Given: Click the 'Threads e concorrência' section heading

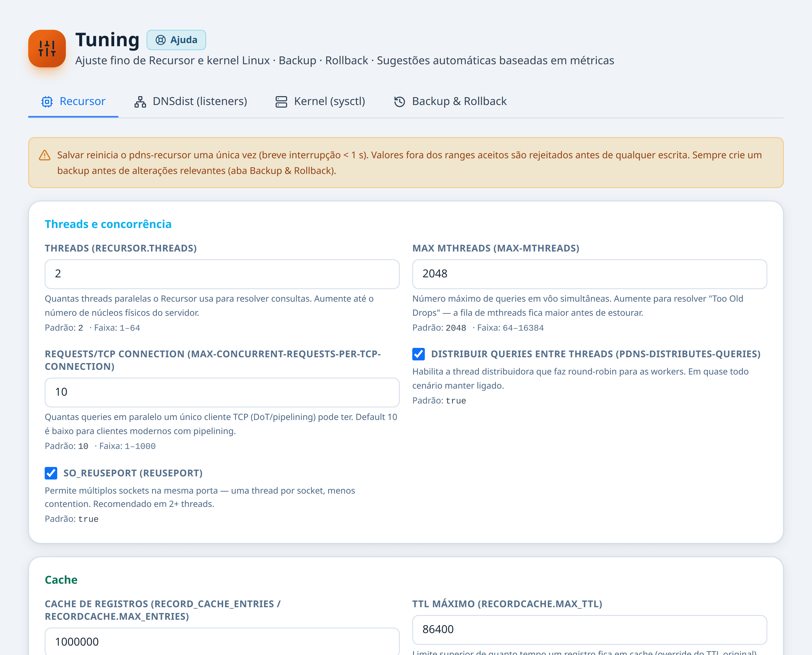Looking at the screenshot, I should coord(108,224).
